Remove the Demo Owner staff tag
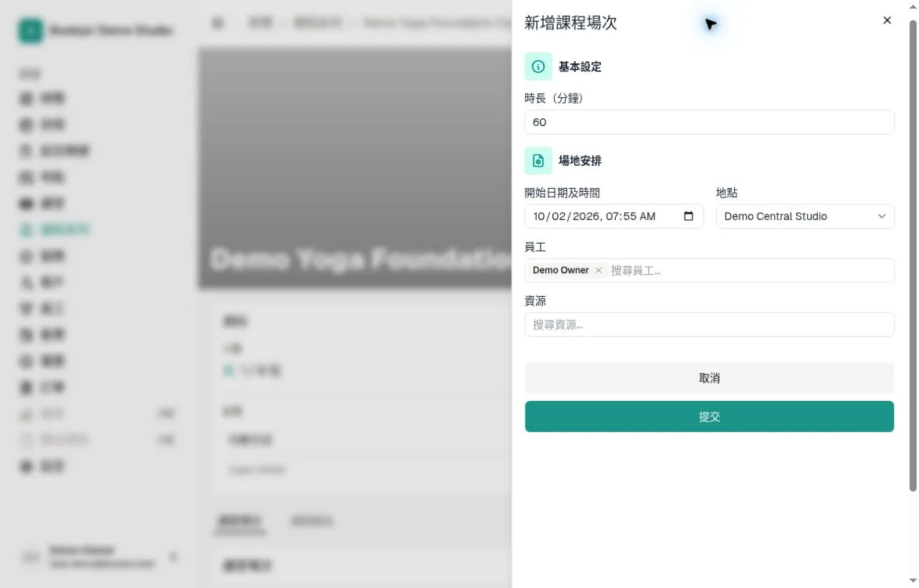Image resolution: width=919 pixels, height=588 pixels. point(599,270)
